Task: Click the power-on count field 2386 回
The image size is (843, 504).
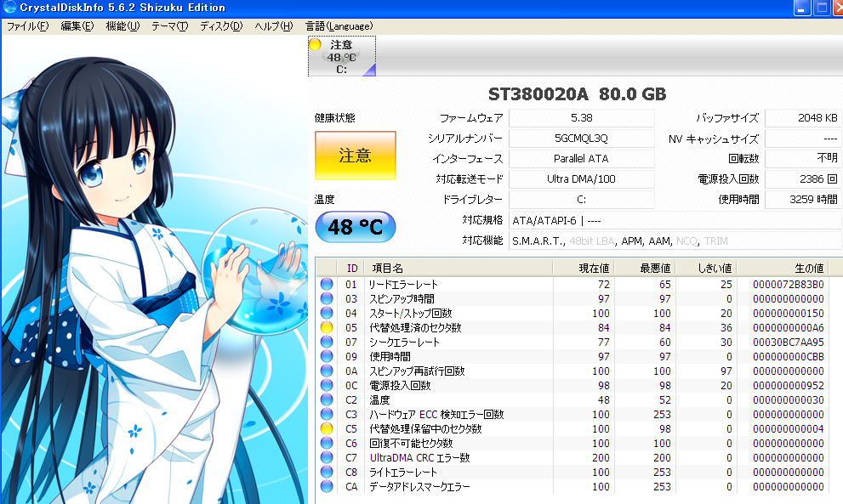Action: [x=803, y=179]
